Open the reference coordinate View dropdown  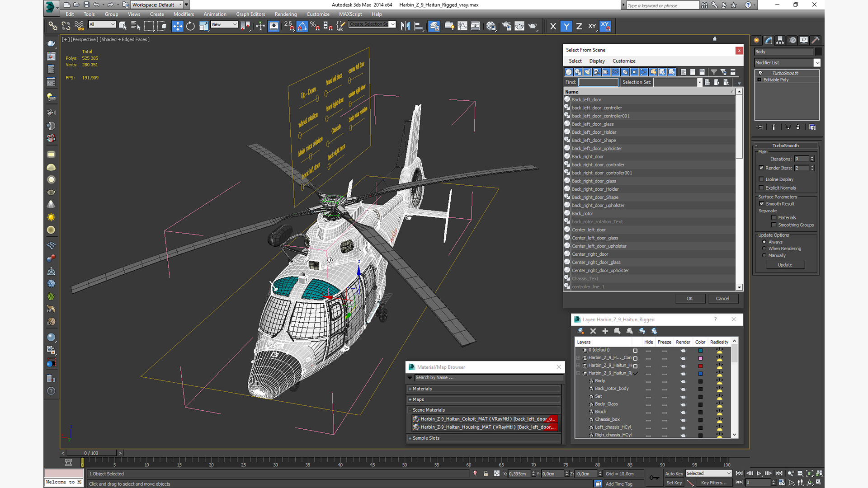click(x=224, y=24)
